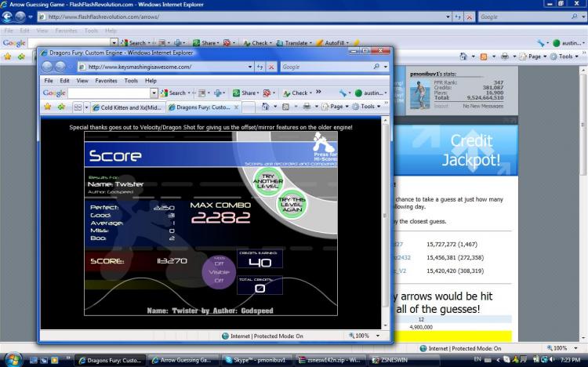The height and width of the screenshot is (367, 588).
Task: Click Try Another Level button
Action: click(x=268, y=181)
